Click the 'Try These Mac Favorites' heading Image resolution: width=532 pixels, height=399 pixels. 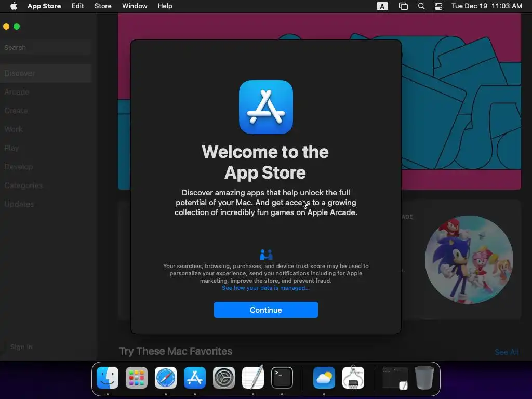pos(176,351)
